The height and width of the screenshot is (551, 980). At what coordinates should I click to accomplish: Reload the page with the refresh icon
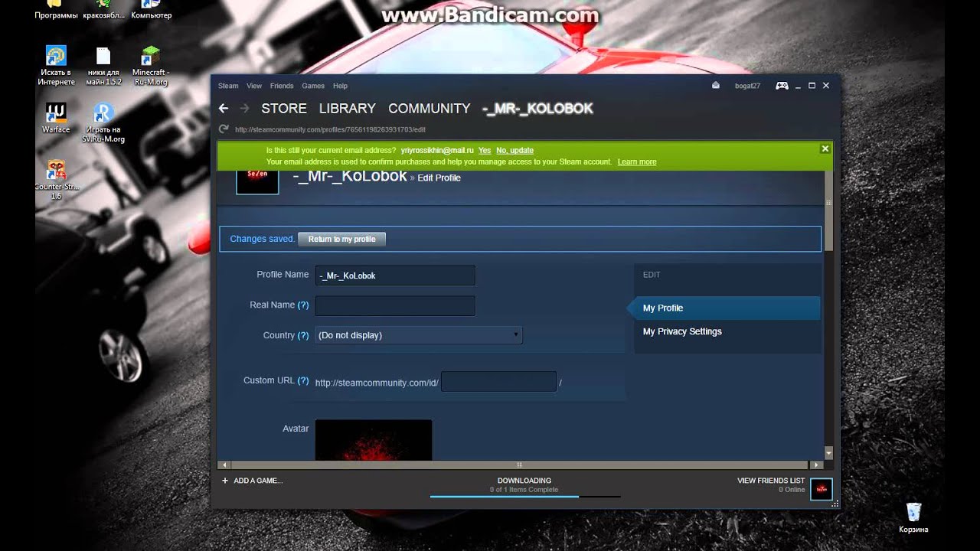click(224, 129)
